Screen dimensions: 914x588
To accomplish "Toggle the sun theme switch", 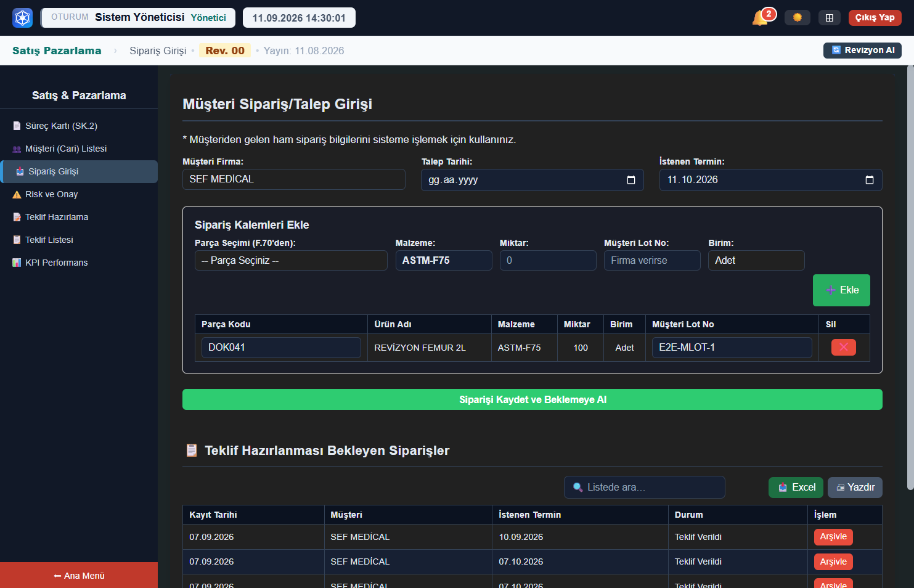I will coord(798,17).
